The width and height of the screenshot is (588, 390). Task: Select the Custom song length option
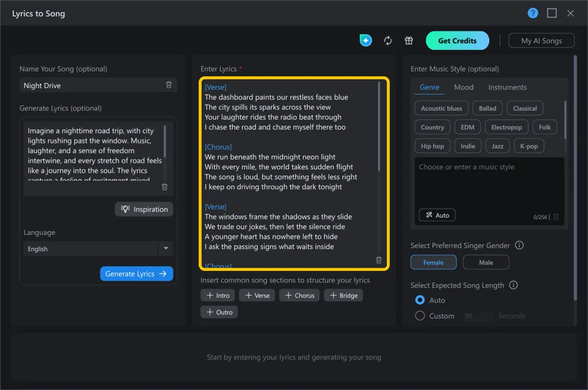pyautogui.click(x=420, y=316)
